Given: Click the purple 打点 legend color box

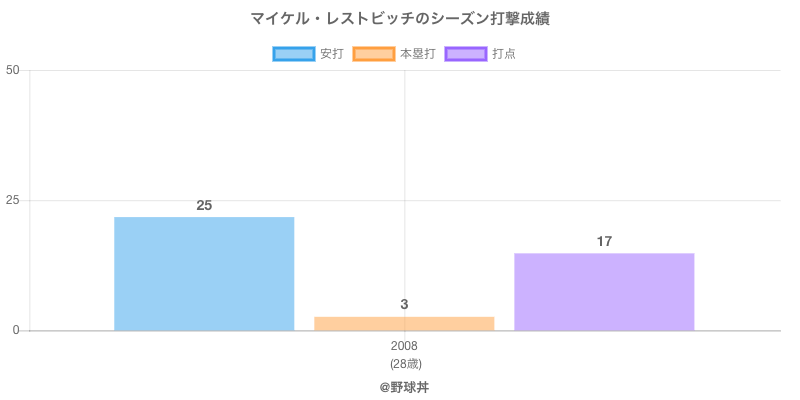Looking at the screenshot, I should point(465,54).
